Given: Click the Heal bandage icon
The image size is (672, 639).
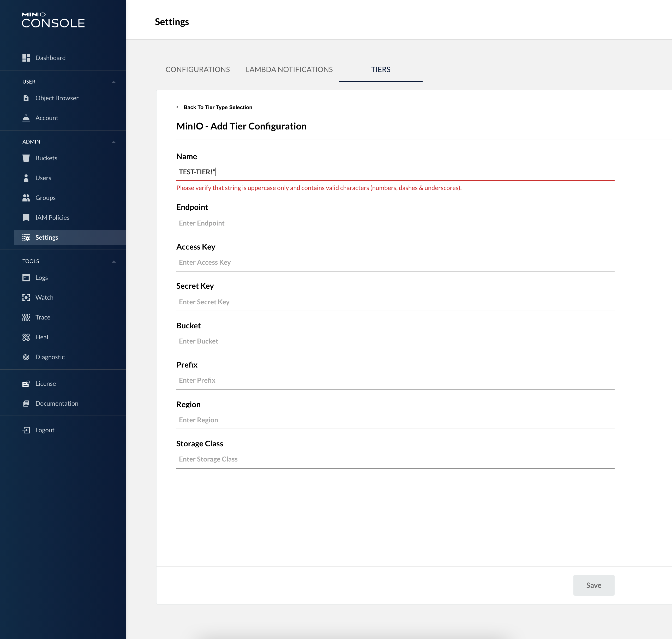Looking at the screenshot, I should pos(26,337).
